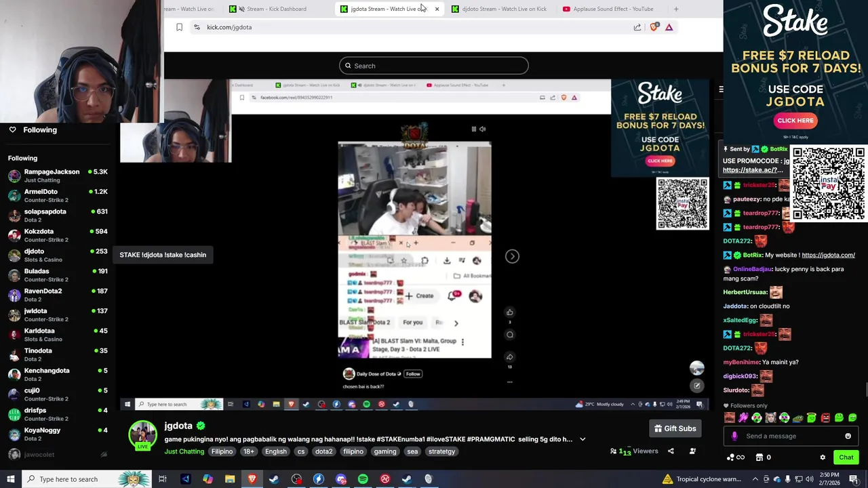This screenshot has width=868, height=488.
Task: Select the dota2 tag
Action: pos(324,451)
